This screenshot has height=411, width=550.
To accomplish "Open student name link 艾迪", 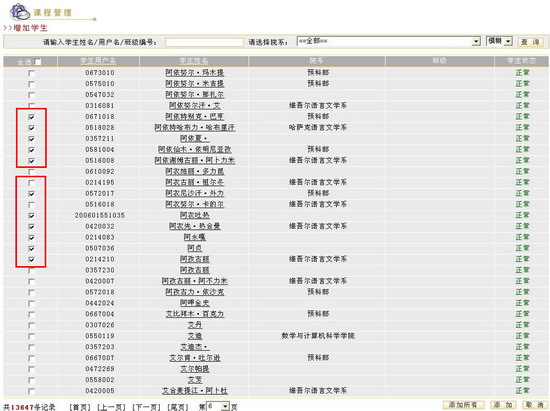I will pos(195,336).
